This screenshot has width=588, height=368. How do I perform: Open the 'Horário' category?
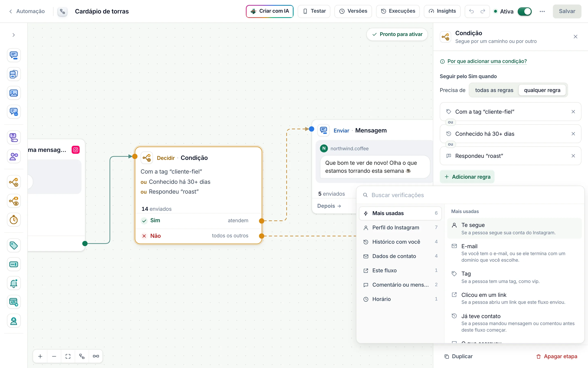pos(400,299)
